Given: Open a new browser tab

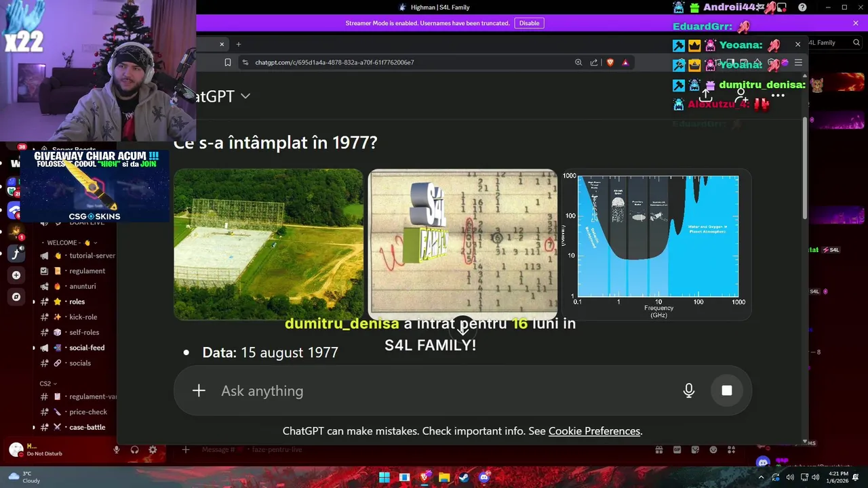Looking at the screenshot, I should pos(238,44).
